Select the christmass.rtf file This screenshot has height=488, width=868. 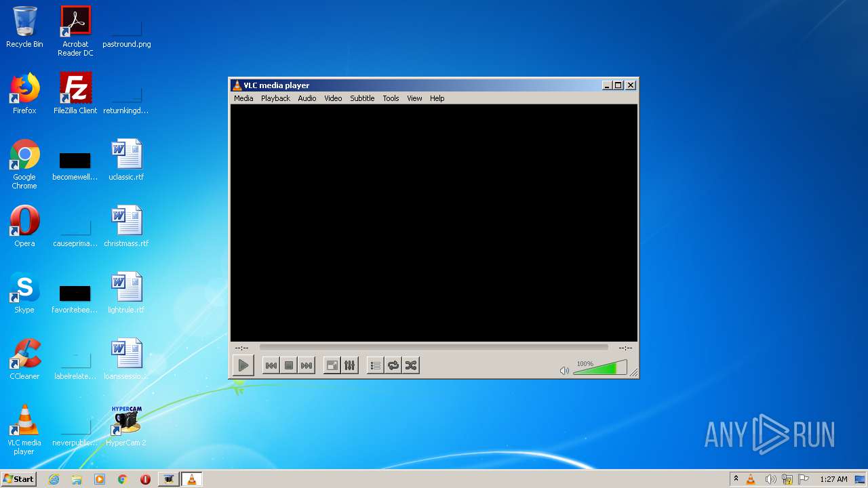point(126,226)
